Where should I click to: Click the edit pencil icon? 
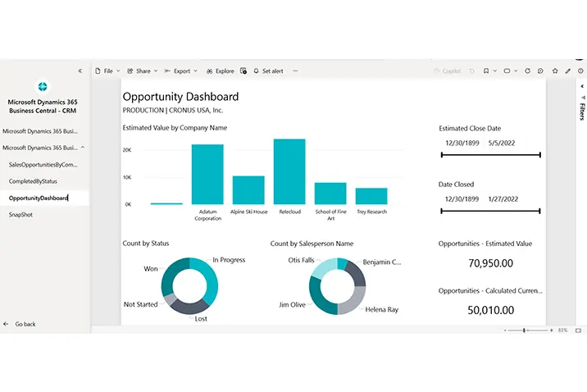(568, 71)
